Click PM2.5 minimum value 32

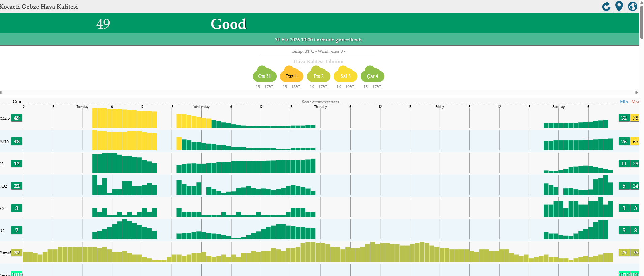624,118
